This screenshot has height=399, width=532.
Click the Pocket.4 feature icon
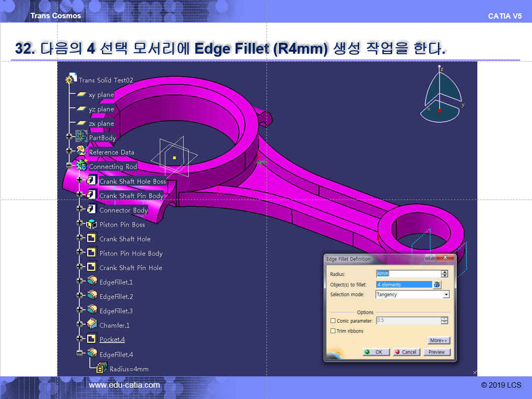[92, 339]
